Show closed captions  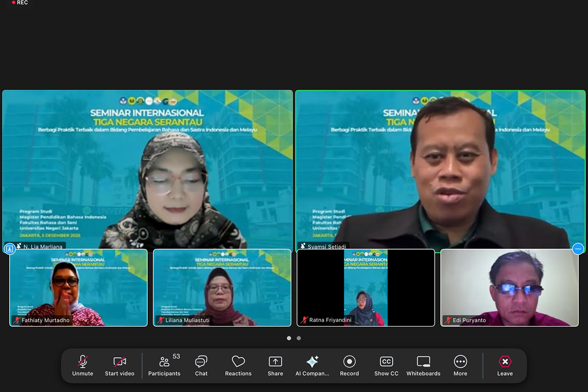(x=386, y=366)
